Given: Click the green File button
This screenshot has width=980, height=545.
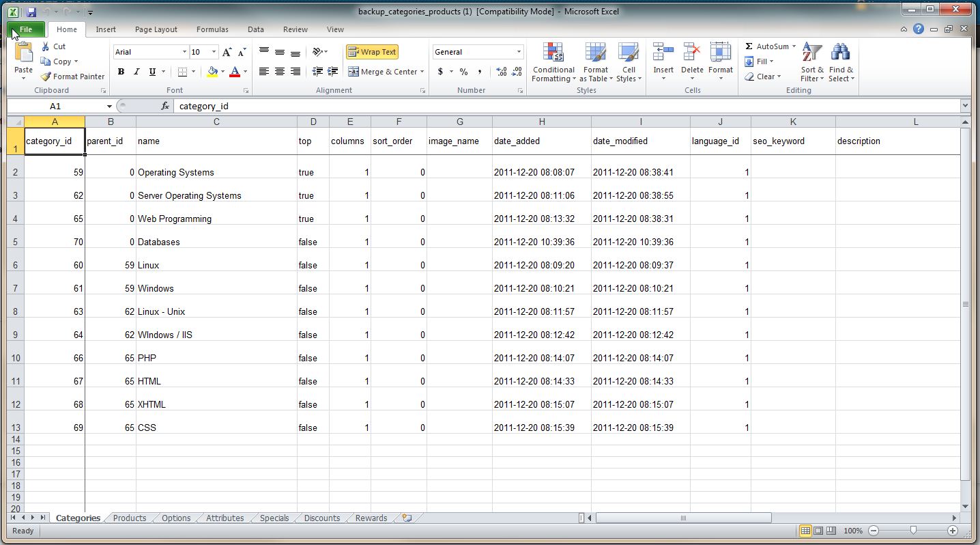Looking at the screenshot, I should pos(26,29).
